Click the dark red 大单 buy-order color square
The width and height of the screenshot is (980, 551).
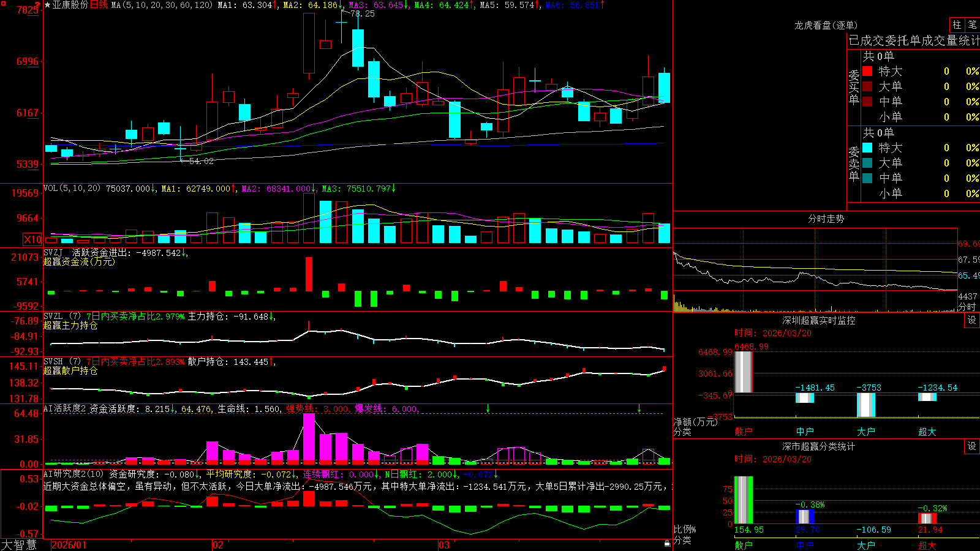[867, 86]
